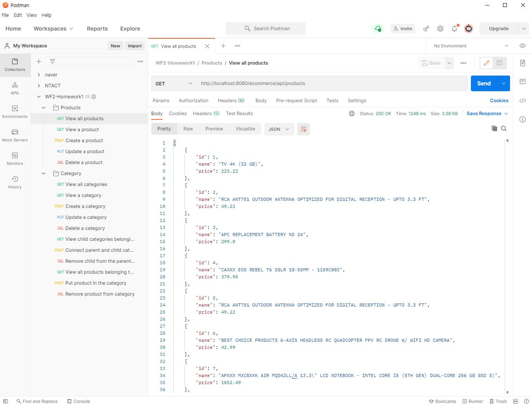532x406 pixels.
Task: Open the documentation icon in the right sidebar
Action: [523, 63]
